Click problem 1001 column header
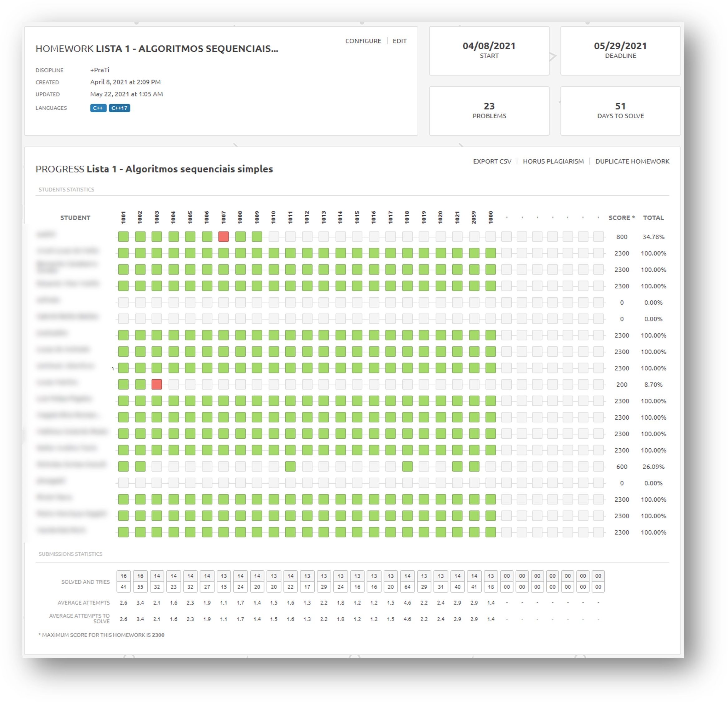The image size is (728, 702). tap(123, 217)
